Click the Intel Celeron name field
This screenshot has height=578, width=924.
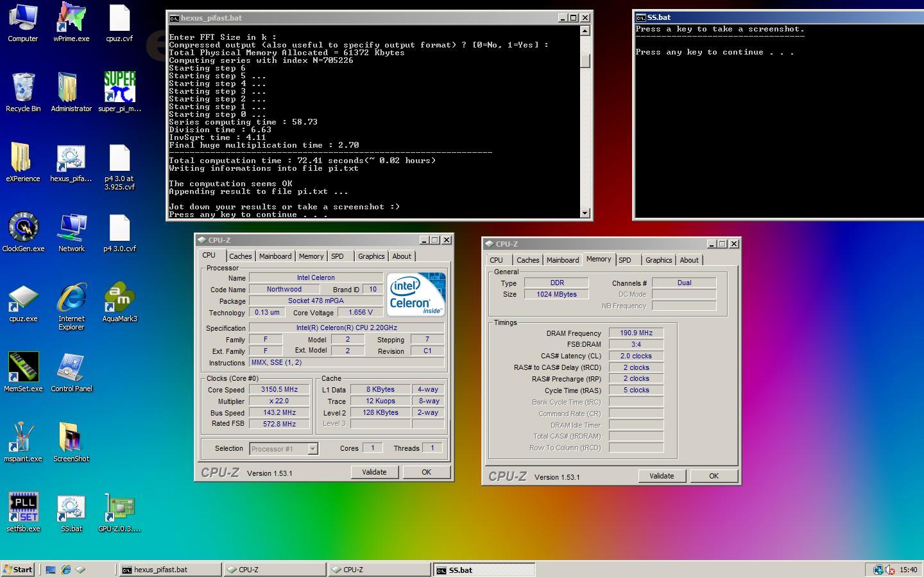316,277
